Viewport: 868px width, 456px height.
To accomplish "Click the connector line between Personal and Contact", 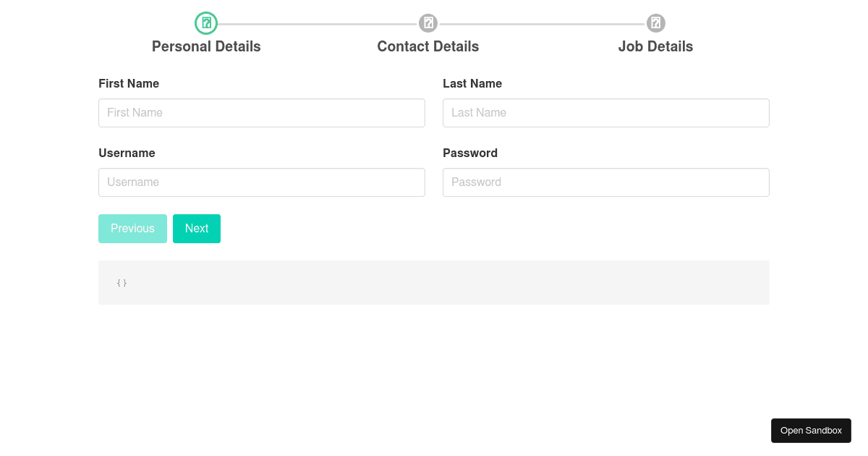I will tap(318, 24).
